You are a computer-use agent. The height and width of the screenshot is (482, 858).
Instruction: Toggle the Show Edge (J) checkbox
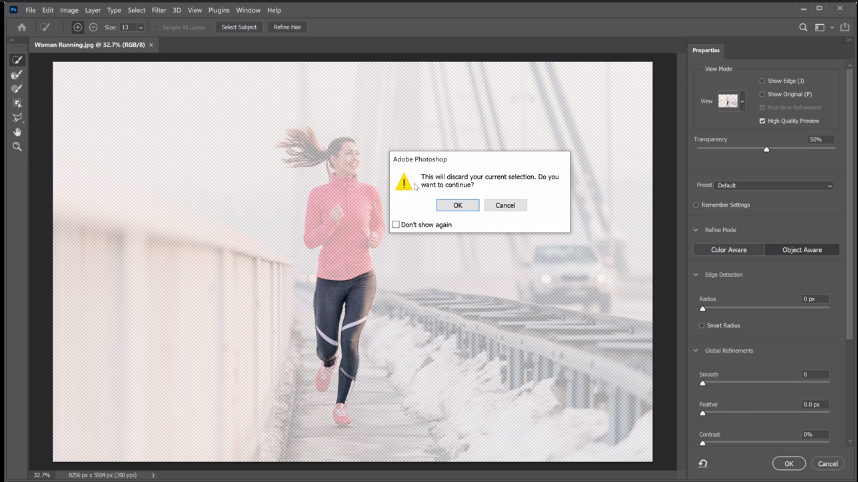(x=762, y=81)
